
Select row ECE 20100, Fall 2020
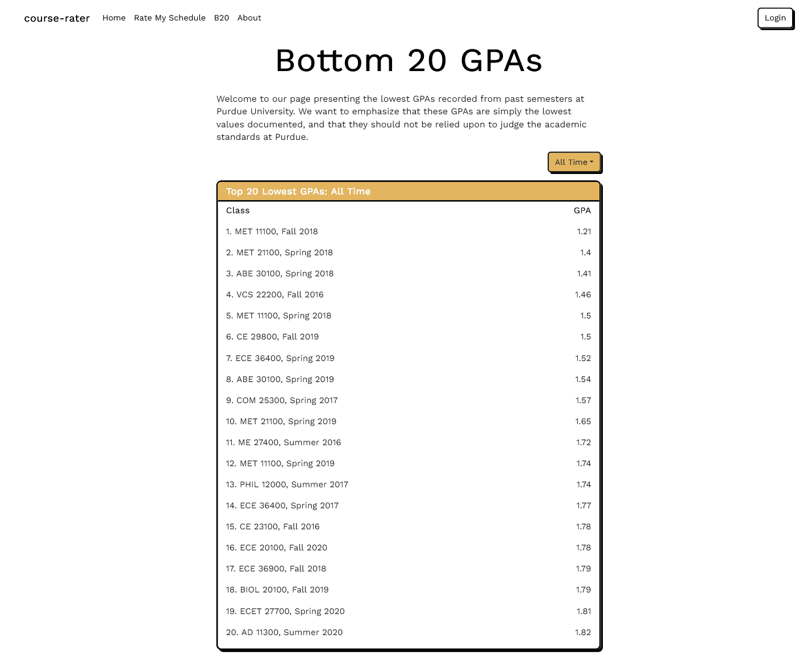pyautogui.click(x=409, y=548)
